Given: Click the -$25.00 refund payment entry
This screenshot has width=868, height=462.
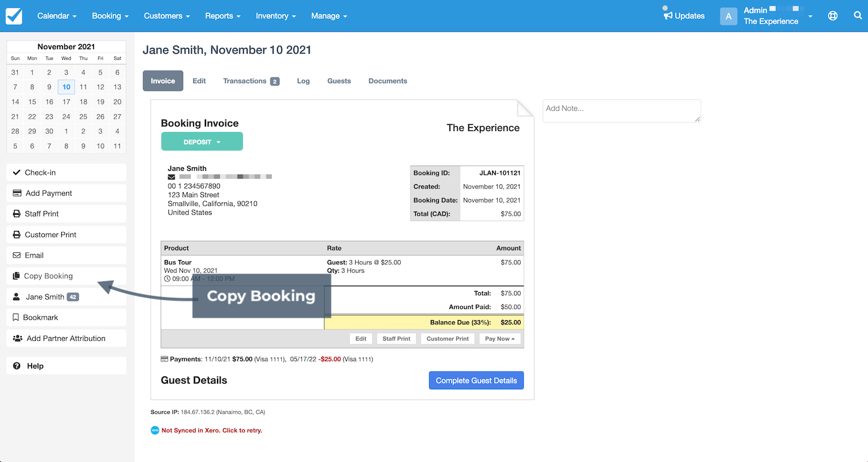Looking at the screenshot, I should pyautogui.click(x=329, y=359).
